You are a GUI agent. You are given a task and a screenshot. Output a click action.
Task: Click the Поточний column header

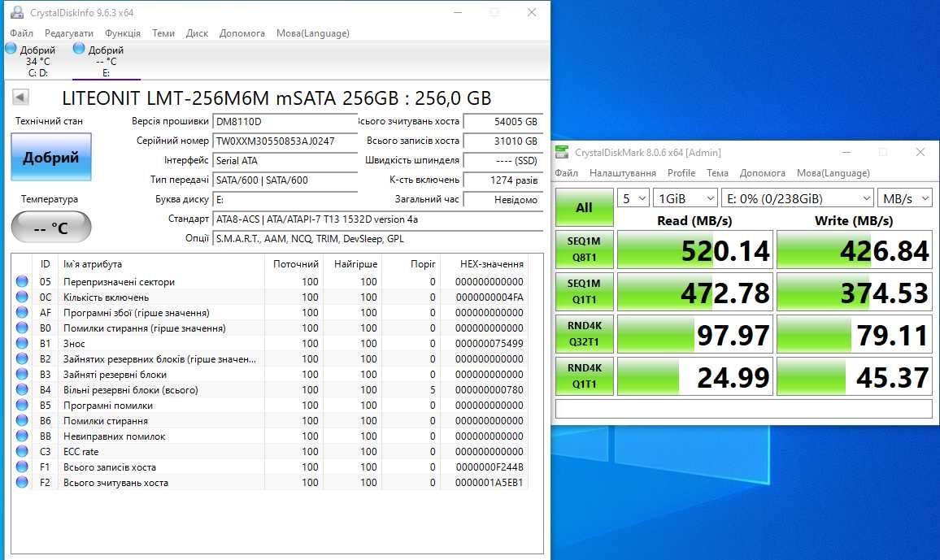[x=294, y=264]
